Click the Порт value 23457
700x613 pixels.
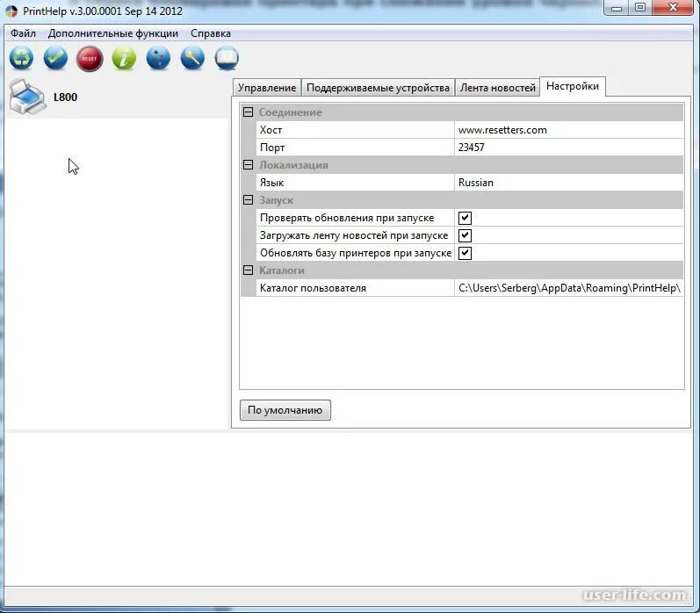pos(569,148)
